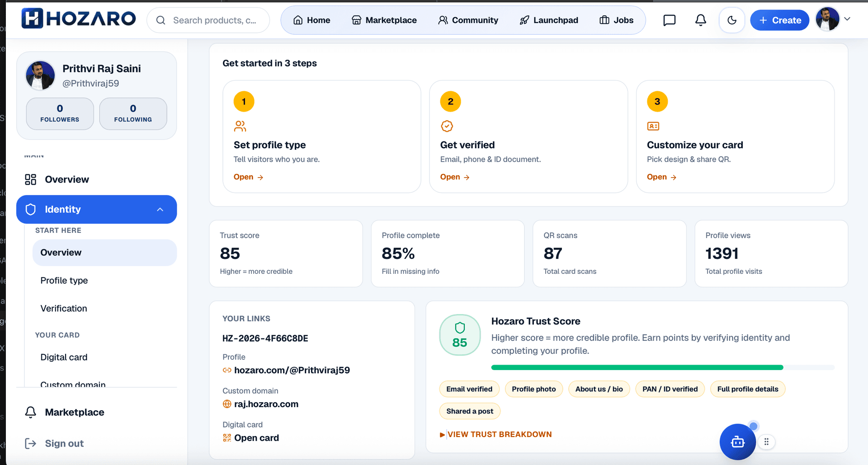
Task: Click Open card link
Action: (x=256, y=438)
